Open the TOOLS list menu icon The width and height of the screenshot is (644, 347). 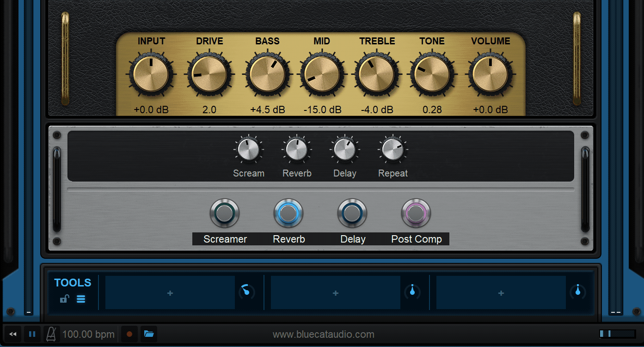81,299
